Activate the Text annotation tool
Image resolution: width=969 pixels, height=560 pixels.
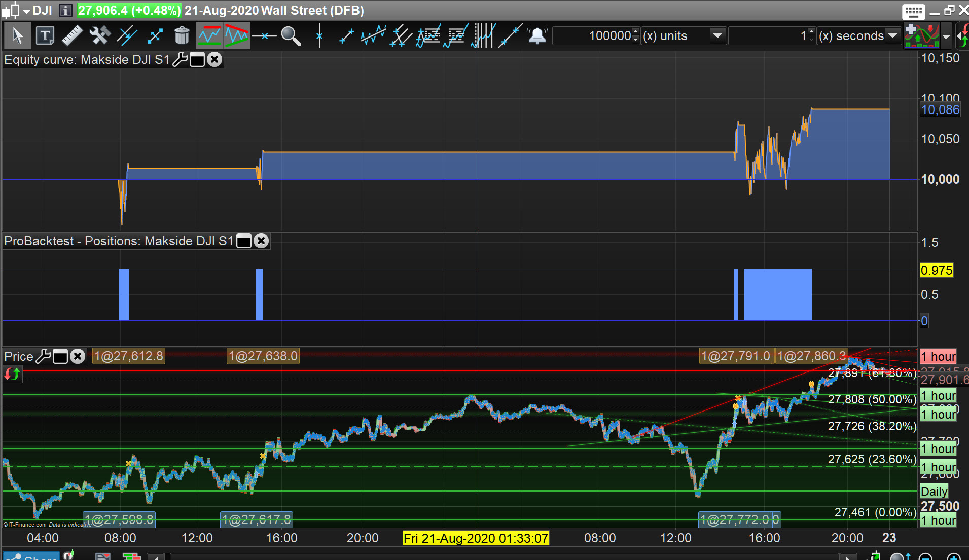[x=45, y=36]
